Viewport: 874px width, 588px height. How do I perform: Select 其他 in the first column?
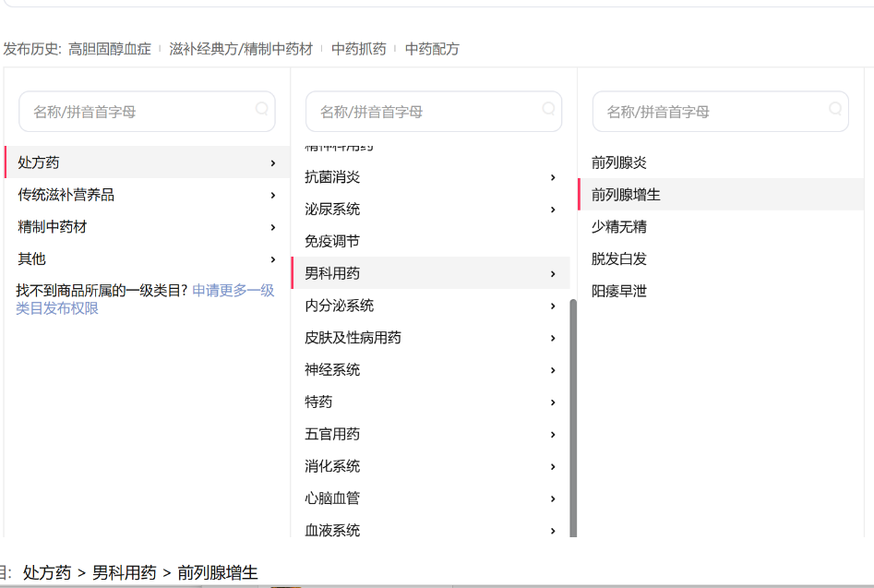click(x=31, y=259)
